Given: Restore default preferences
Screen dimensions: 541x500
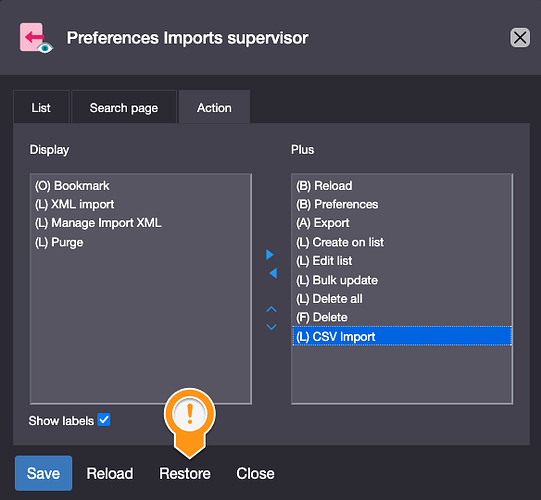Looking at the screenshot, I should (x=185, y=473).
